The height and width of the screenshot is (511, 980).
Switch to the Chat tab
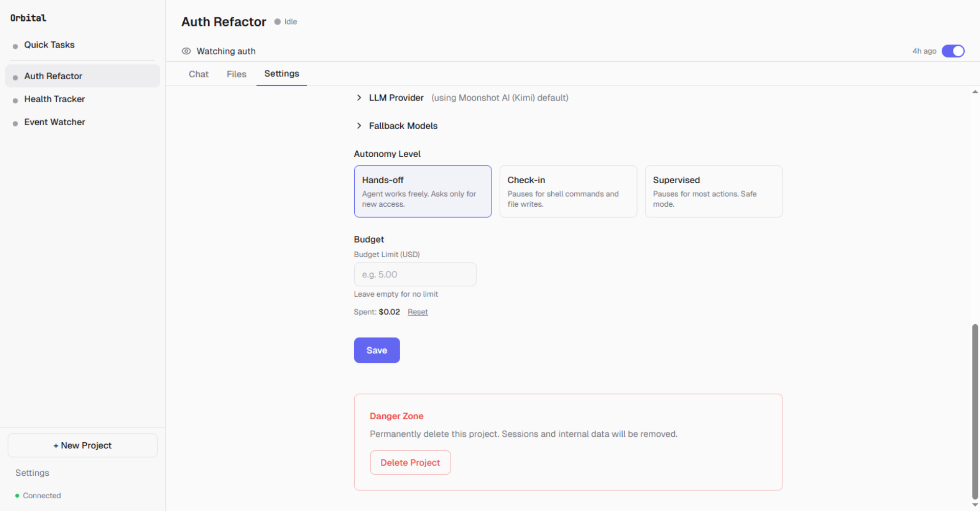[x=199, y=74]
